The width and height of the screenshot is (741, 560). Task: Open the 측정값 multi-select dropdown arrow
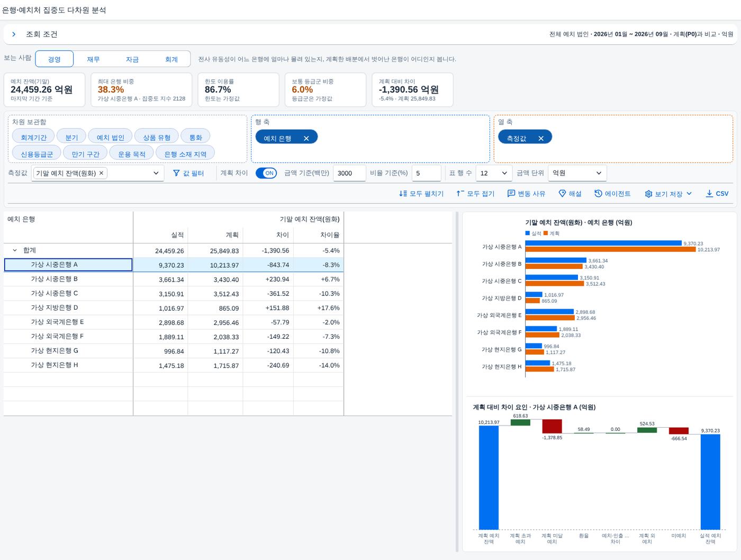point(156,173)
